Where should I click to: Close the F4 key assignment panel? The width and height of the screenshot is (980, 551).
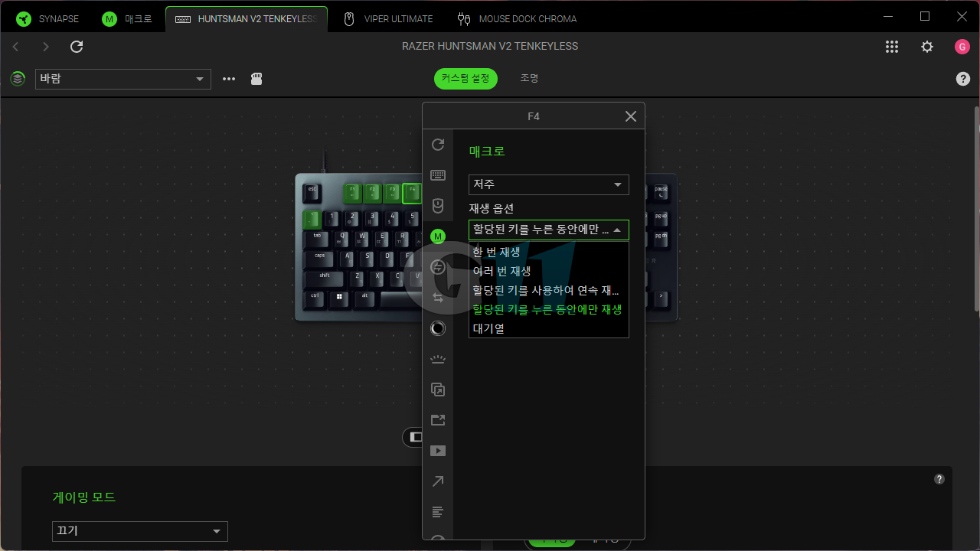click(631, 116)
